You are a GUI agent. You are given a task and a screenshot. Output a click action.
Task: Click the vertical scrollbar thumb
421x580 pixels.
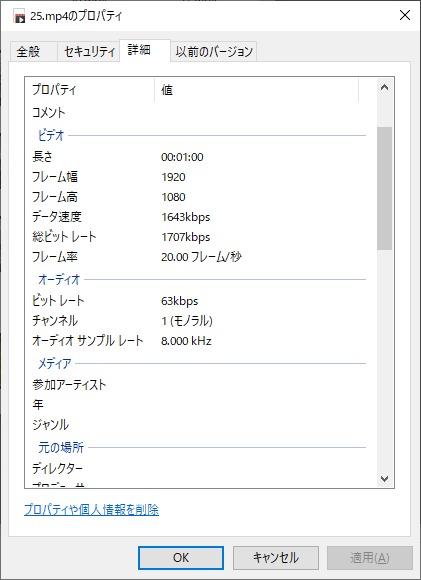384,188
